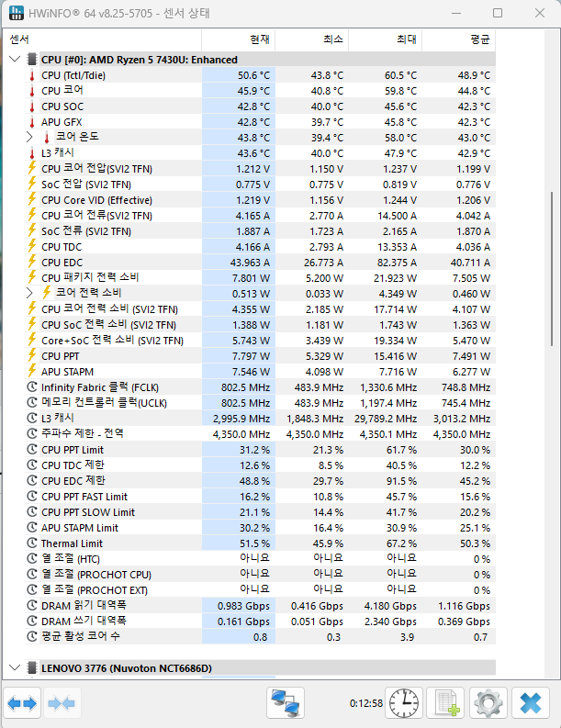
Task: Click the 현재 column header
Action: coord(238,39)
